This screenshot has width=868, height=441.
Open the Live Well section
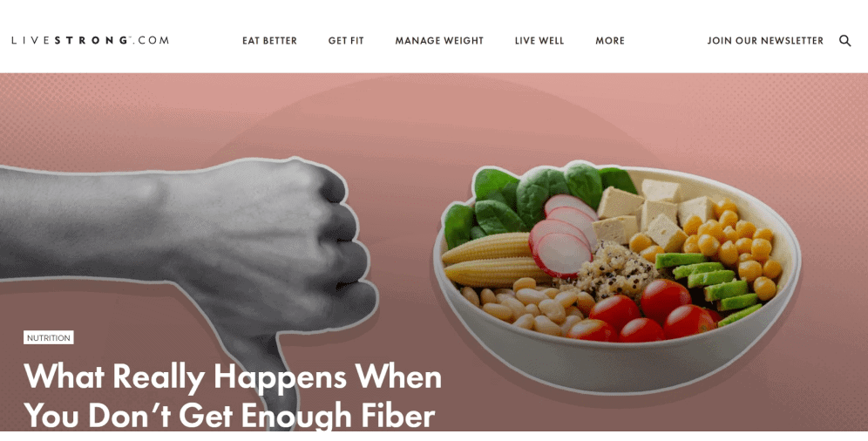click(539, 40)
